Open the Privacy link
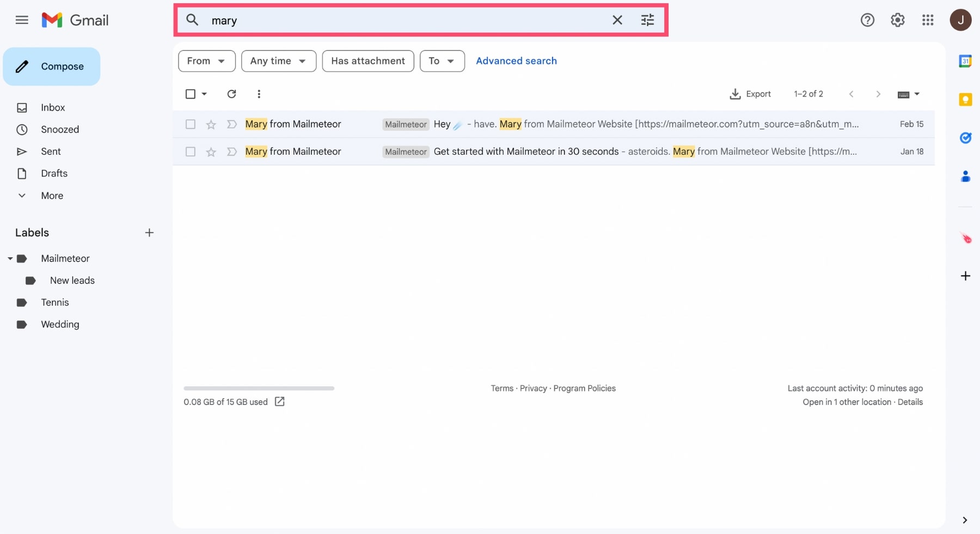The image size is (980, 534). coord(533,389)
